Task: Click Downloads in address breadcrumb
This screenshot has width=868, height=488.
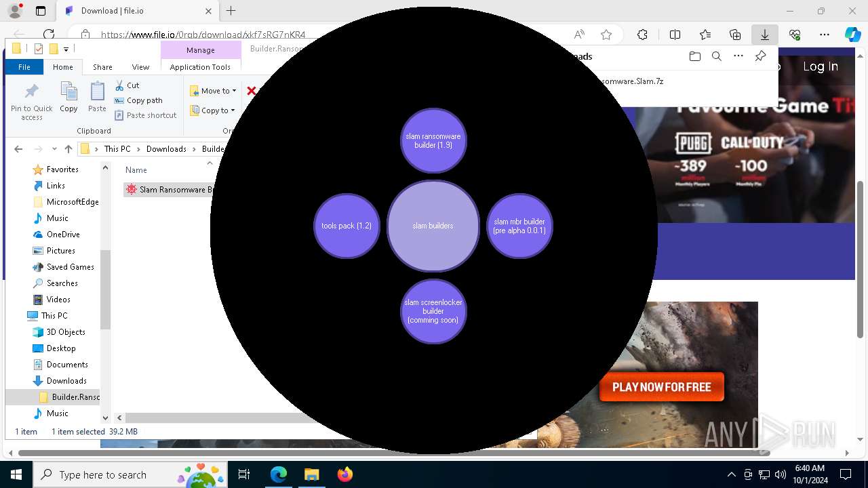Action: 166,149
